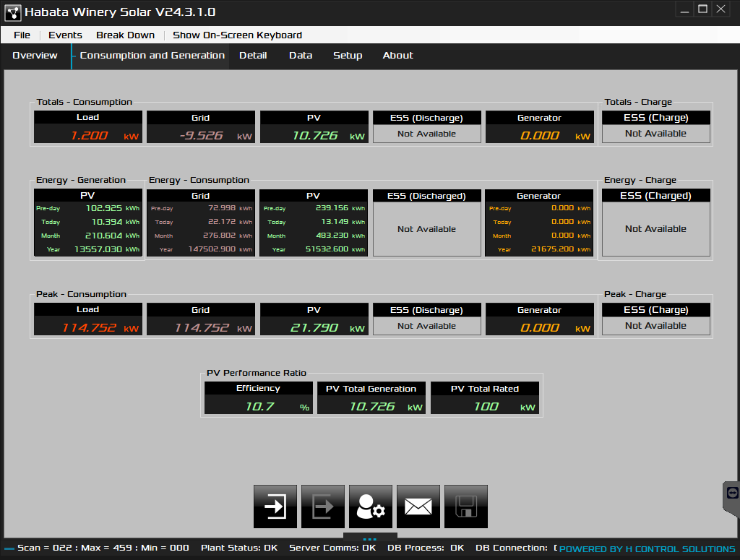The height and width of the screenshot is (560, 740).
Task: Minimize the Habata Winery Solar window
Action: click(x=685, y=9)
